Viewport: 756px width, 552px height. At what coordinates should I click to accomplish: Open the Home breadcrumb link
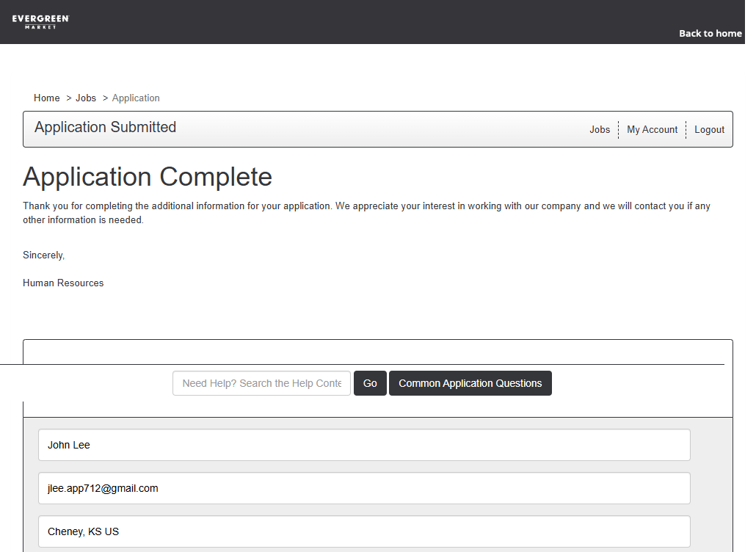point(46,98)
